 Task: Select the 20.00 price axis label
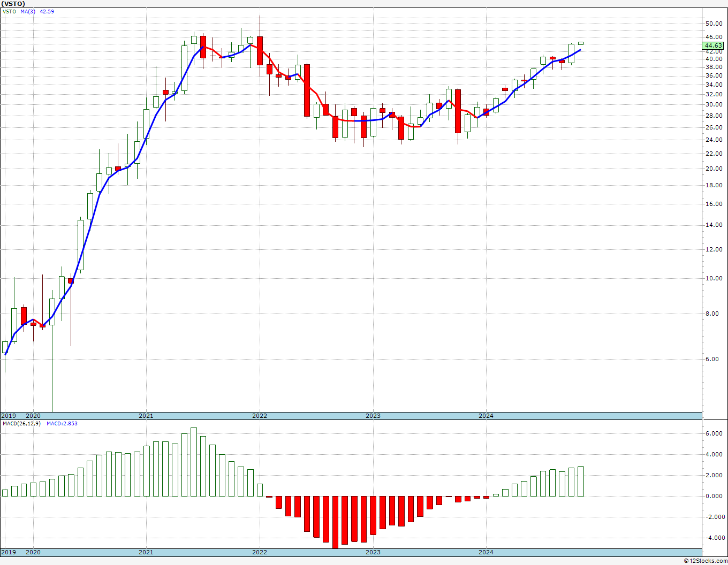coord(714,169)
